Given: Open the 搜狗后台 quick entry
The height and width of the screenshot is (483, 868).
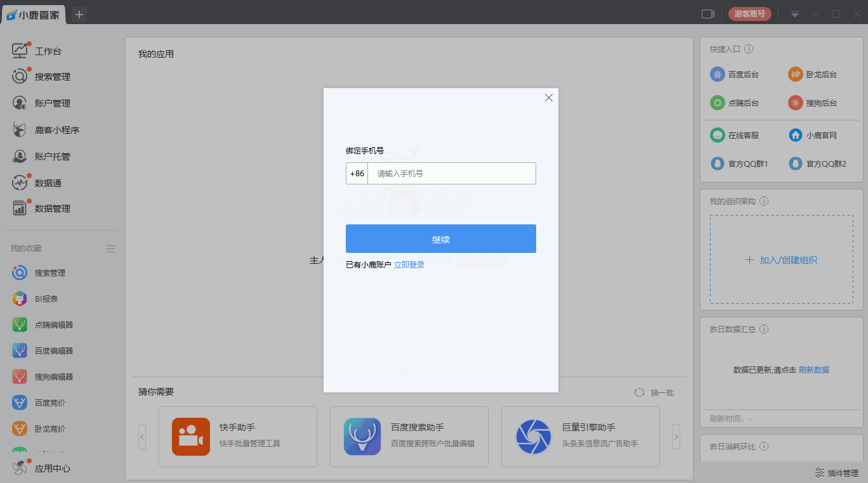Looking at the screenshot, I should [x=813, y=103].
